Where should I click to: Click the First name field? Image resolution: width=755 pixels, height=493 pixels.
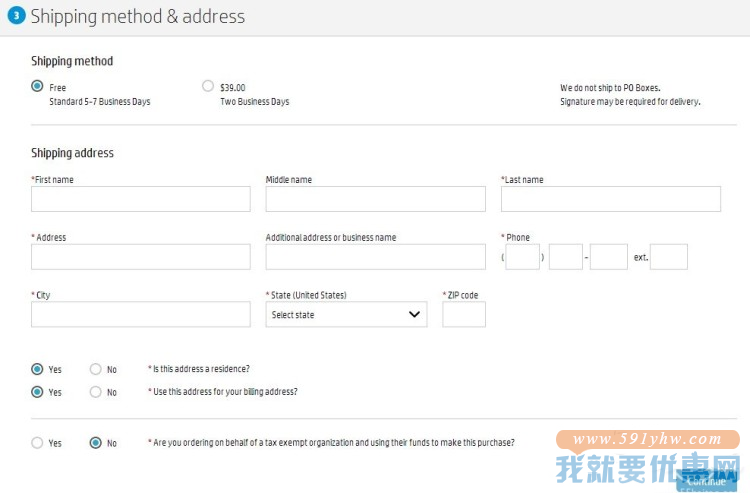pyautogui.click(x=141, y=199)
